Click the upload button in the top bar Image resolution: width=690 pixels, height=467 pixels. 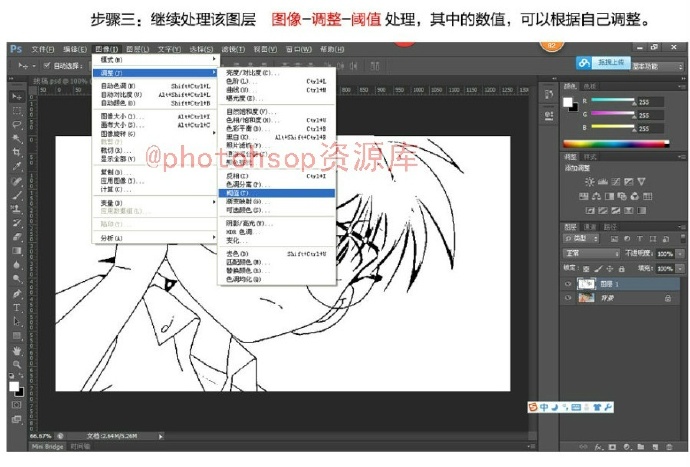[x=603, y=63]
